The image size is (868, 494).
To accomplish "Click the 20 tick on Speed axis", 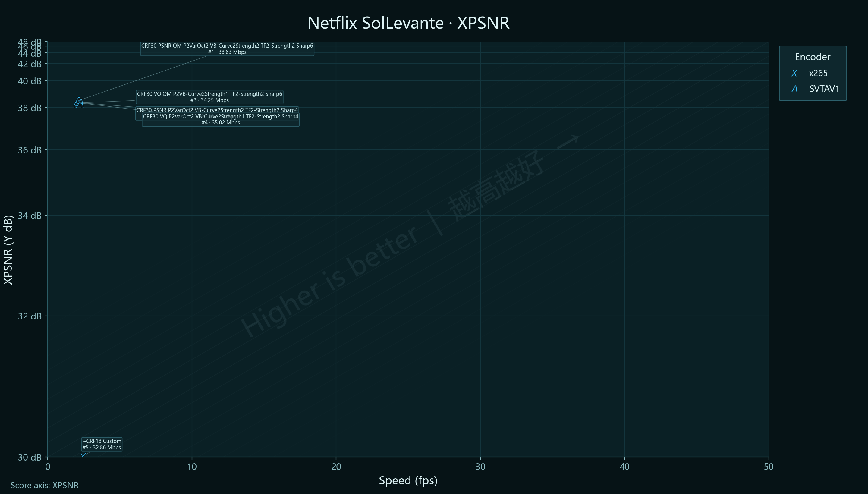I will click(x=336, y=467).
